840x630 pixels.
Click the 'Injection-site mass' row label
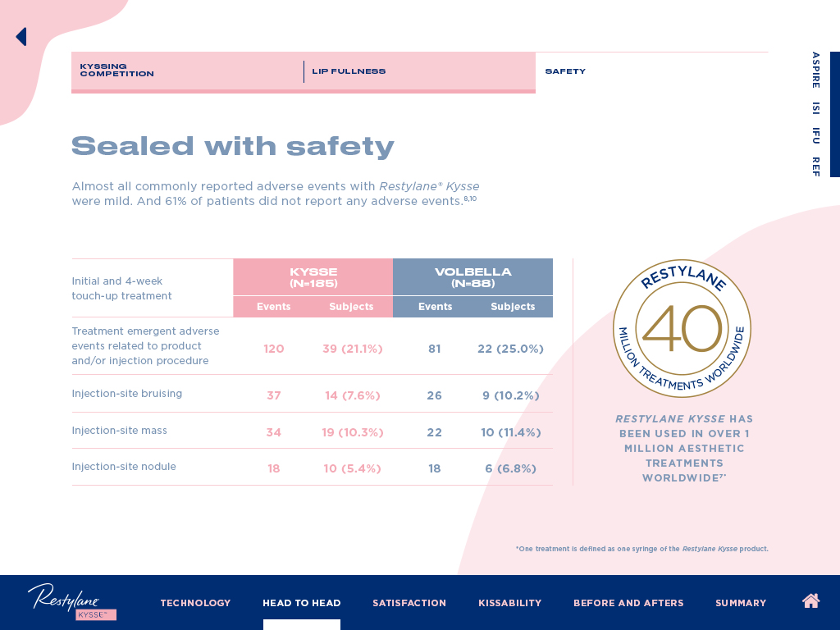tap(120, 430)
